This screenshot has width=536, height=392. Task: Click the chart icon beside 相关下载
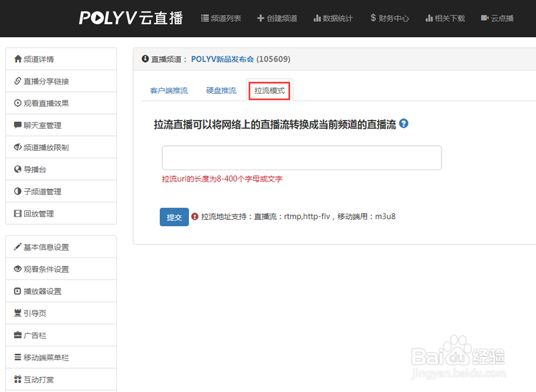pyautogui.click(x=429, y=18)
